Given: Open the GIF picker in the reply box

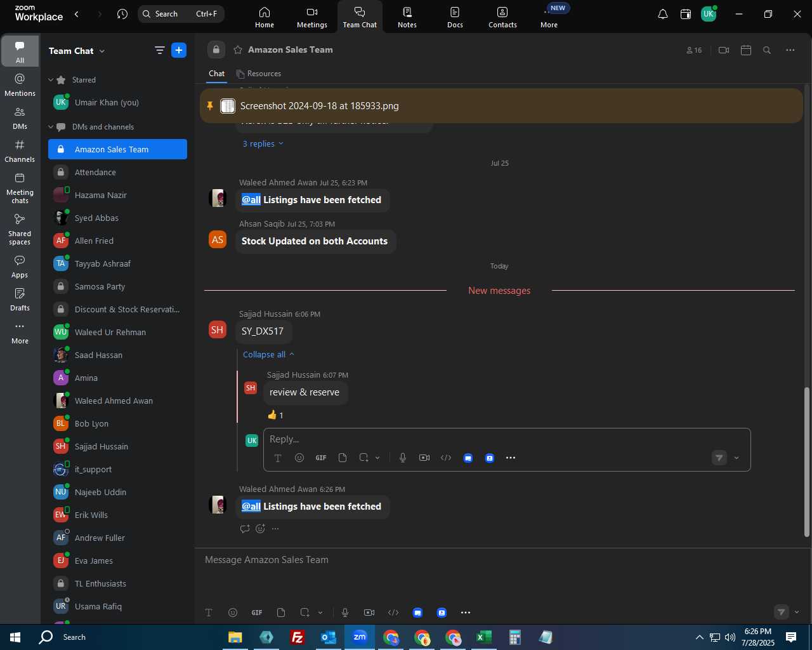Looking at the screenshot, I should click(321, 458).
